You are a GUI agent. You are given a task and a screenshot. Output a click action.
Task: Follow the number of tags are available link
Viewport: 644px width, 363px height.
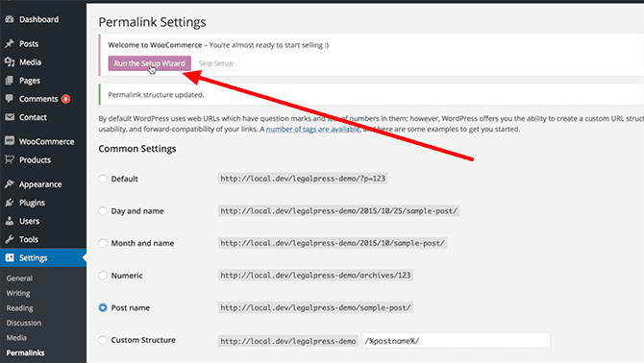pos(313,129)
